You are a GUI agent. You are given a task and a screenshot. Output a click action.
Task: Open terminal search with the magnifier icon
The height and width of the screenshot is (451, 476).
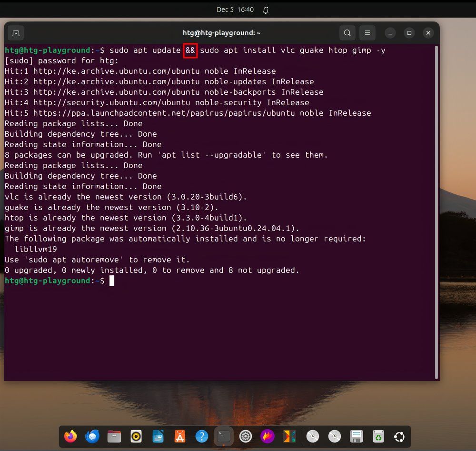coord(347,33)
